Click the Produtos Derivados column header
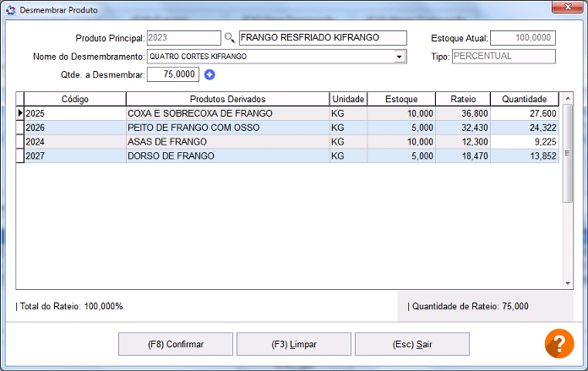588x371 pixels. point(227,99)
